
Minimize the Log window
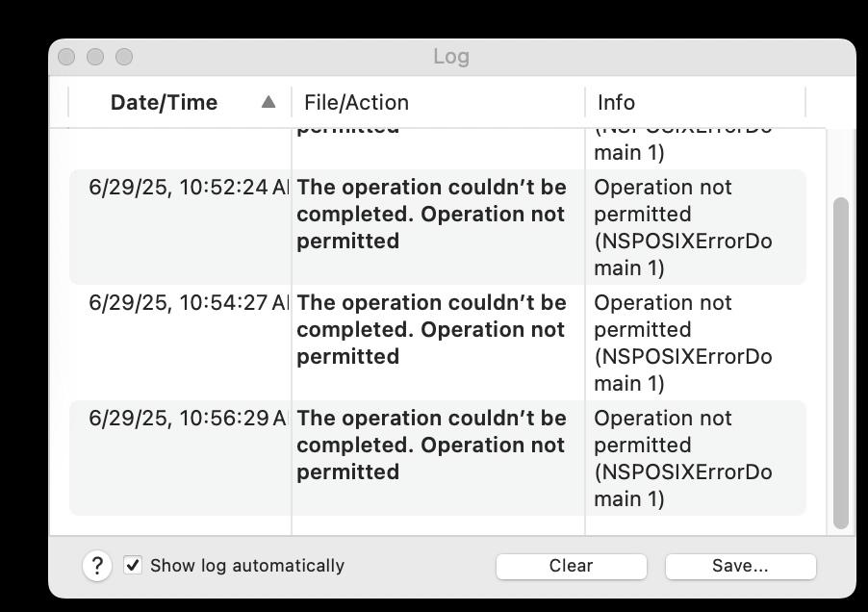point(95,57)
